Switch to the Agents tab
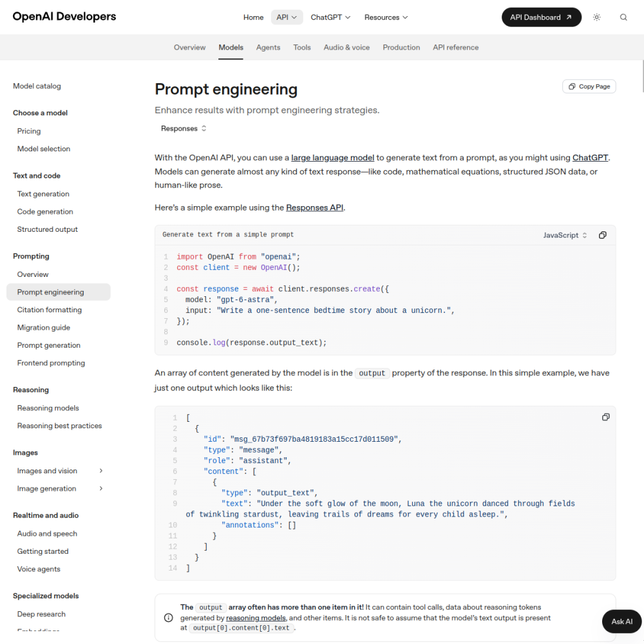Viewport: 644px width, 644px height. tap(268, 47)
